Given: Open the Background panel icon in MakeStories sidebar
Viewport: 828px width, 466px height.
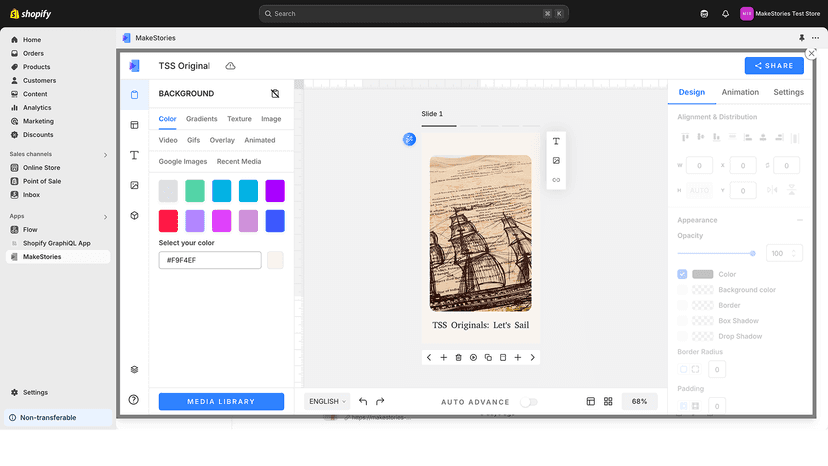Looking at the screenshot, I should tap(134, 95).
